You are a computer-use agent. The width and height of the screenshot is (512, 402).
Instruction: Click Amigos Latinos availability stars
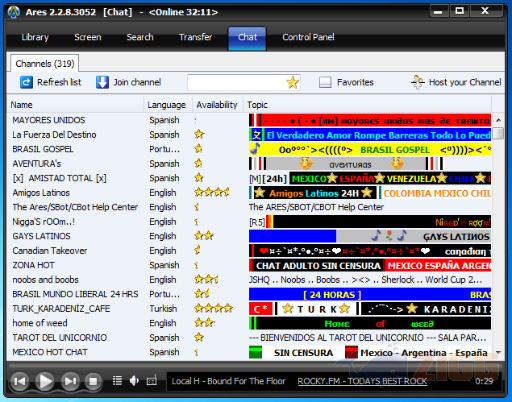point(212,192)
